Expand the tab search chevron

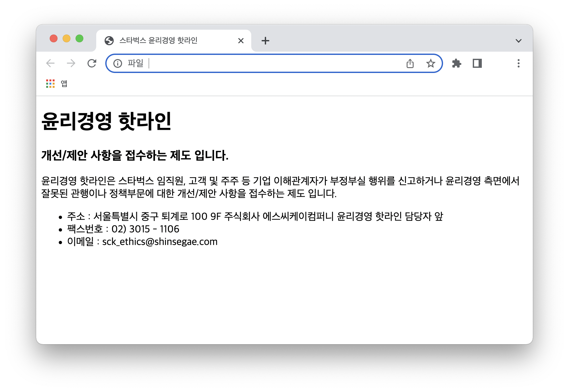[519, 41]
